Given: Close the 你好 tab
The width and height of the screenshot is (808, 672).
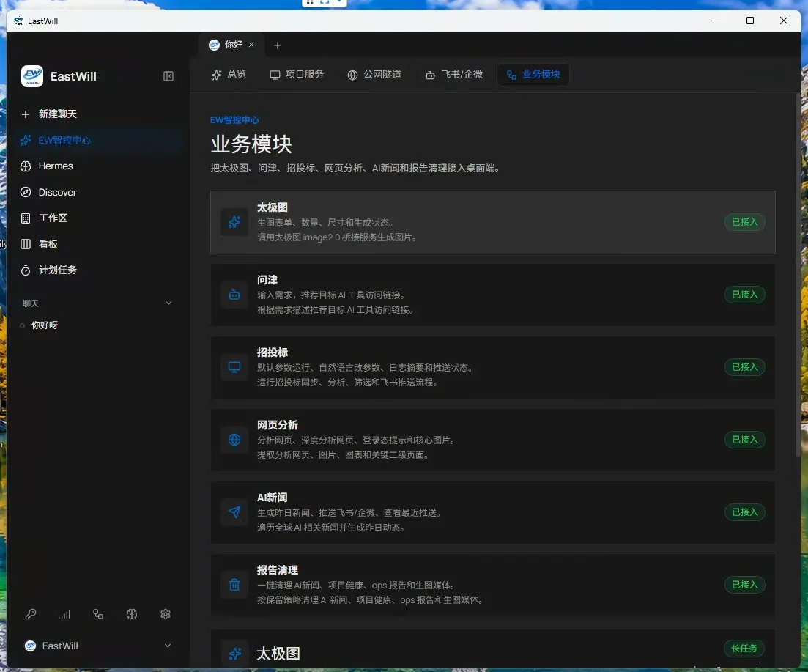Looking at the screenshot, I should click(x=251, y=45).
